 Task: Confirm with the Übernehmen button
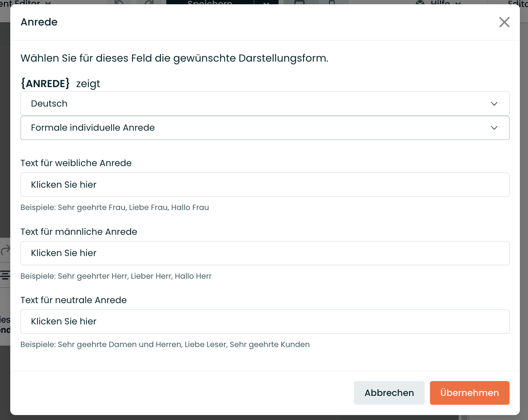[469, 393]
